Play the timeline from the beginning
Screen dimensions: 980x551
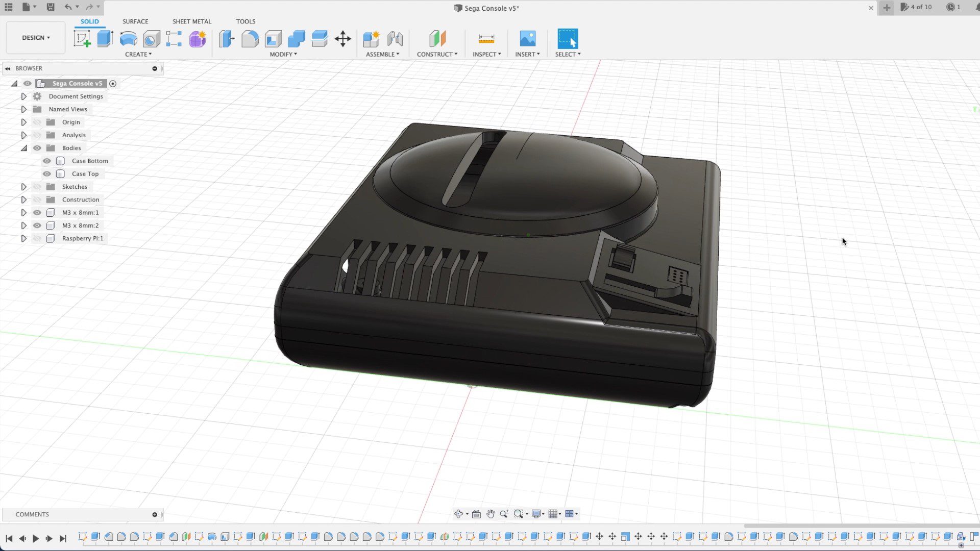point(35,538)
